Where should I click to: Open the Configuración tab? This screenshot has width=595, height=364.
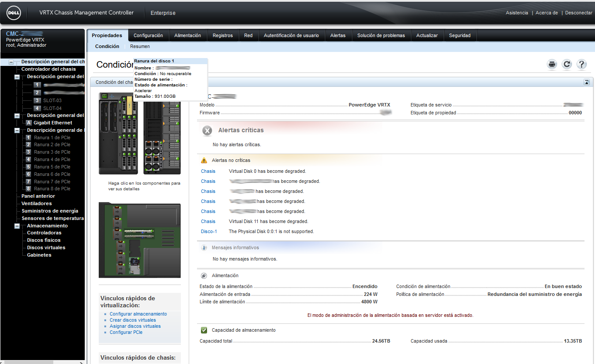coord(148,35)
